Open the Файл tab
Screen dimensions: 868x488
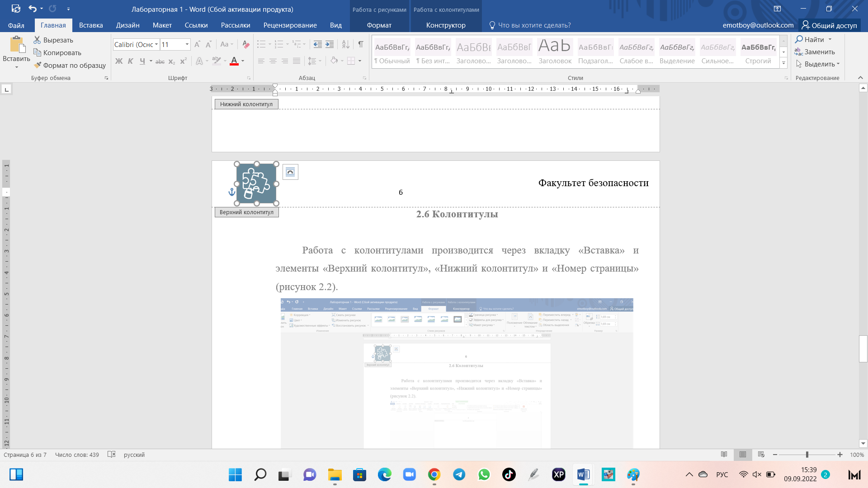[16, 25]
